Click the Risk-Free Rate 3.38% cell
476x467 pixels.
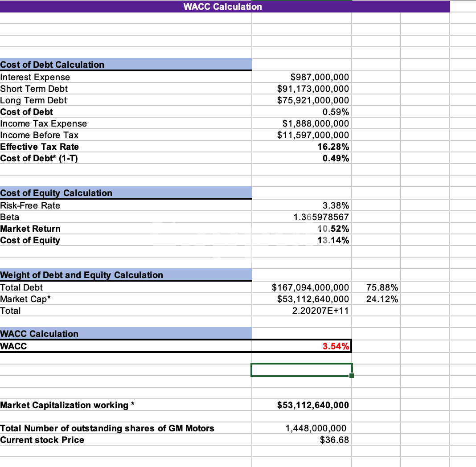point(336,205)
